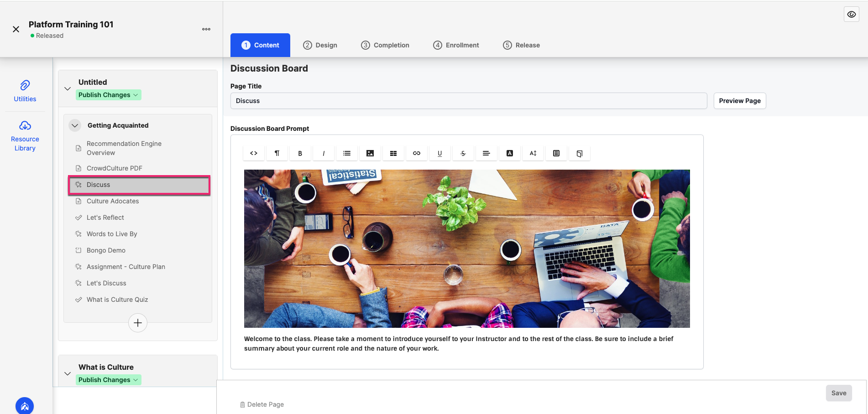
Task: Apply strikethrough formatting in the editor
Action: (x=463, y=153)
